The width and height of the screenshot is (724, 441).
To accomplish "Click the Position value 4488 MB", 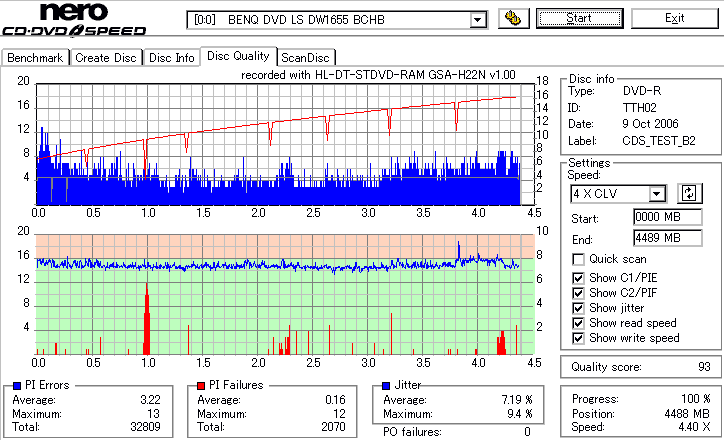I will click(687, 413).
